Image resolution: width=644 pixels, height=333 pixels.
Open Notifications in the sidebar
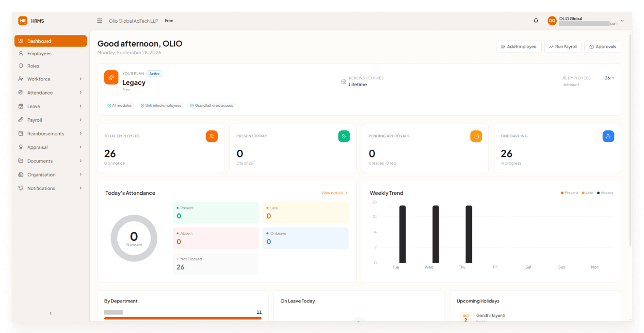coord(50,188)
